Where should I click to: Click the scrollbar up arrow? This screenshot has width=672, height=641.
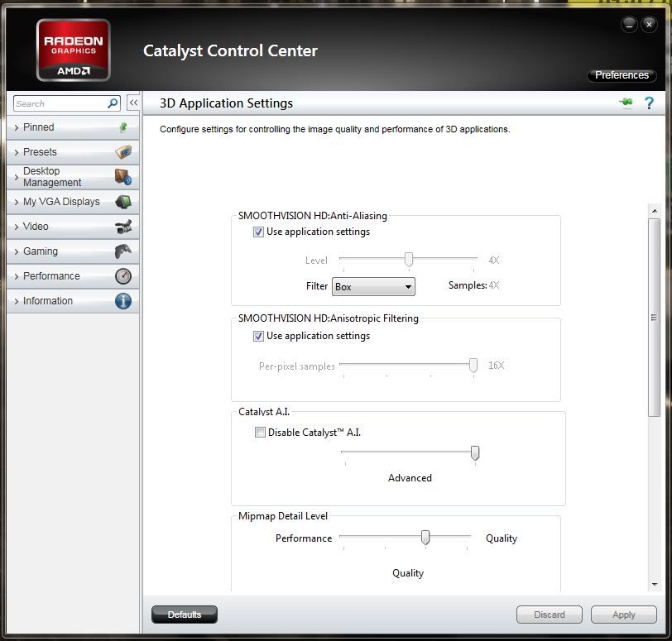tap(655, 211)
